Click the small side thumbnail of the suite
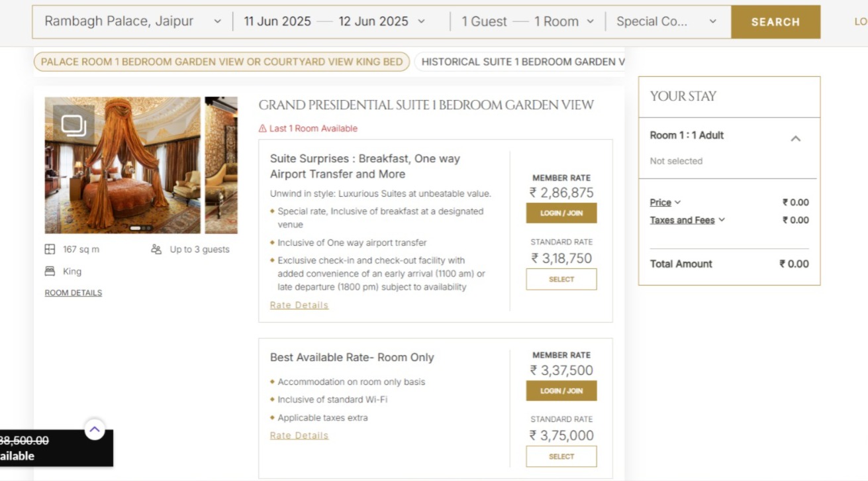The height and width of the screenshot is (481, 868). pyautogui.click(x=222, y=166)
